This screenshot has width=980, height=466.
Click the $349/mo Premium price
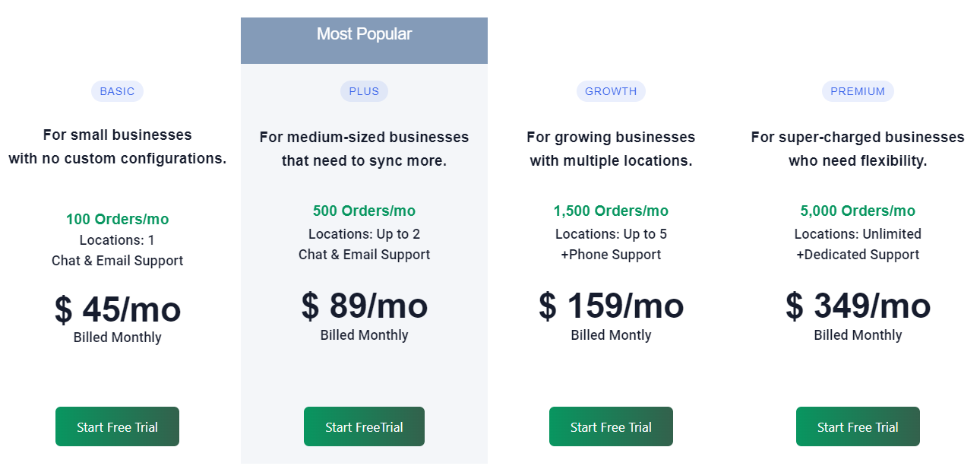click(858, 306)
